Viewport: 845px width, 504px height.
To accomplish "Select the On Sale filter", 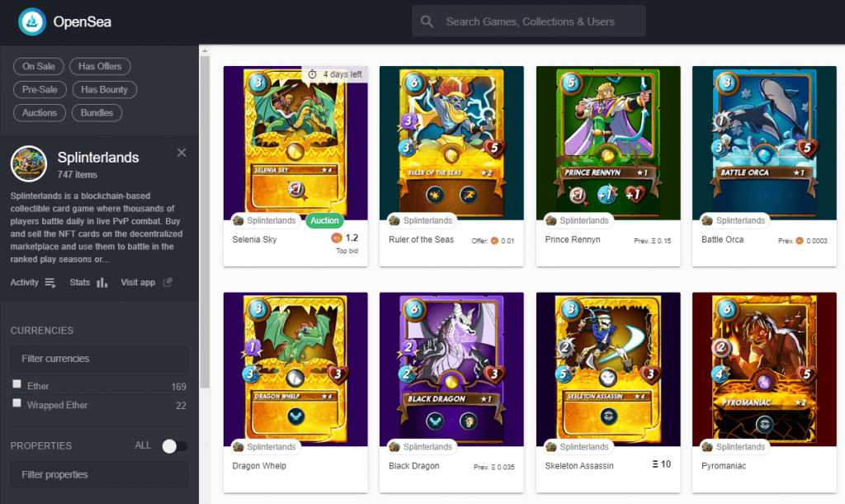I will [x=38, y=66].
